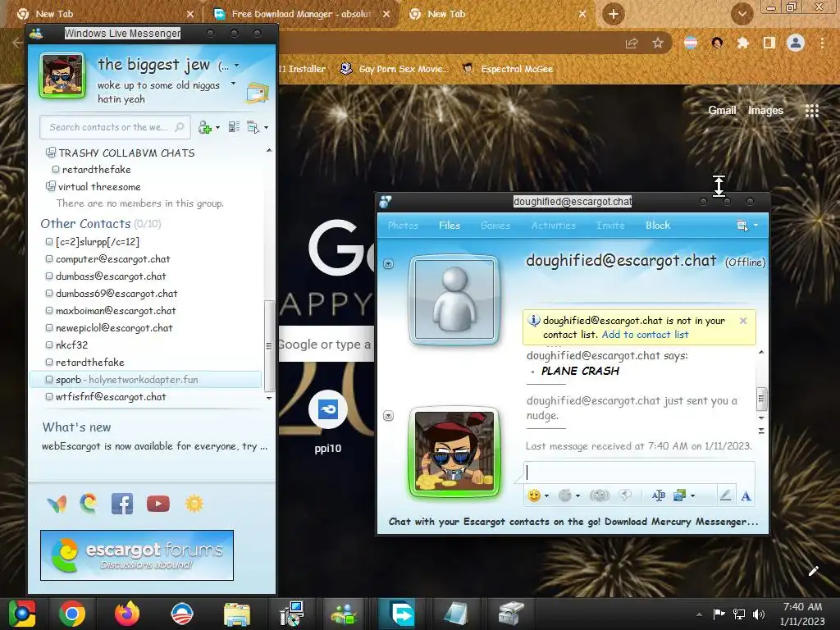Open the mail inbox icon in Messenger

pyautogui.click(x=257, y=93)
